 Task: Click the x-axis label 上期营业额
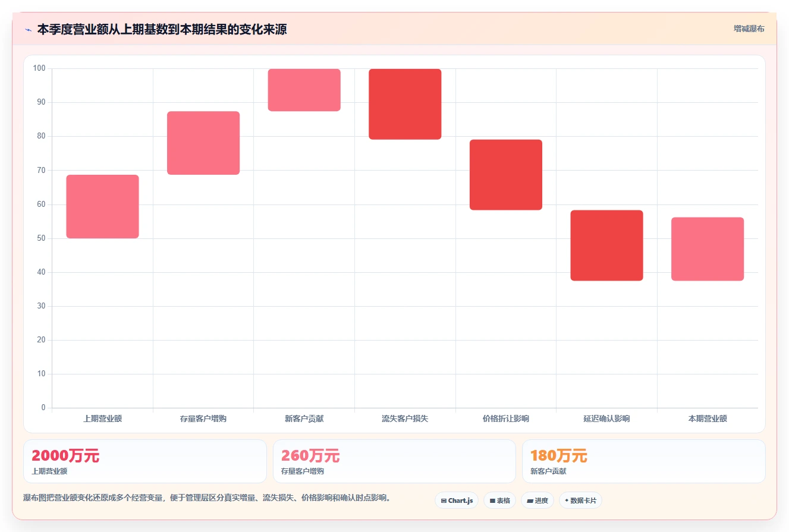(x=102, y=418)
